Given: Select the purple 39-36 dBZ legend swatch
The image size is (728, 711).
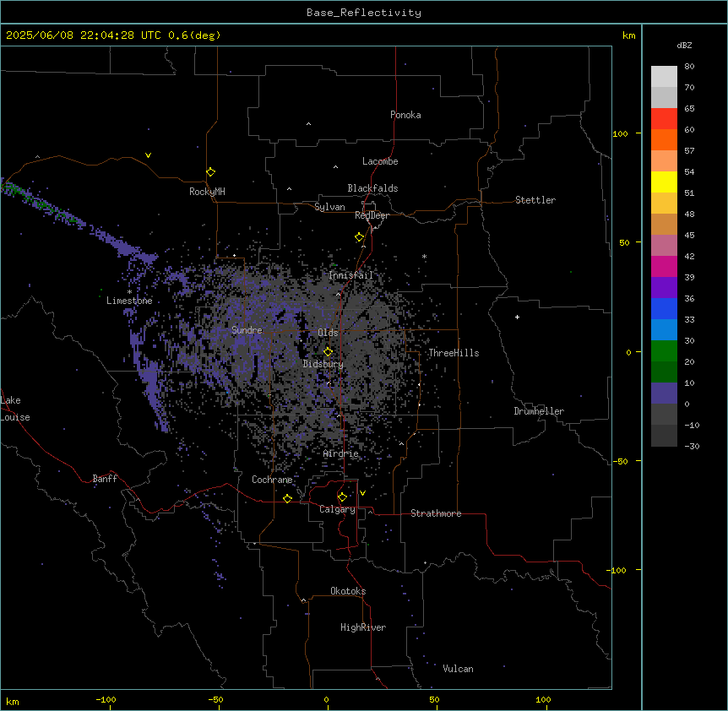Looking at the screenshot, I should coord(664,288).
